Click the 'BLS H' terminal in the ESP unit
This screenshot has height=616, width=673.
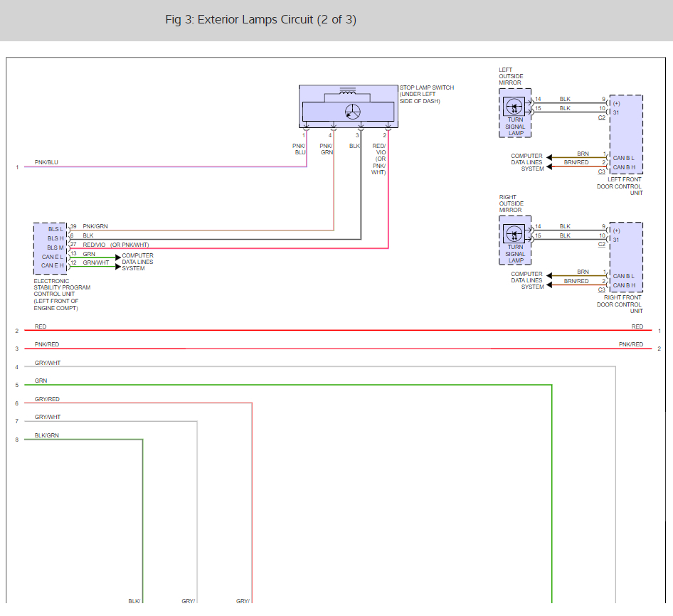click(55, 238)
